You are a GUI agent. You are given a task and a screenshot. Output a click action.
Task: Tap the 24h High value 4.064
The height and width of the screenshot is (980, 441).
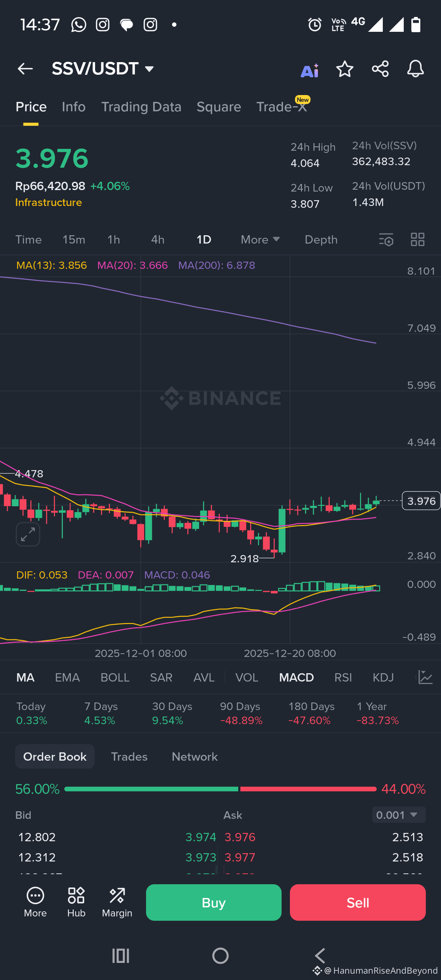[305, 163]
